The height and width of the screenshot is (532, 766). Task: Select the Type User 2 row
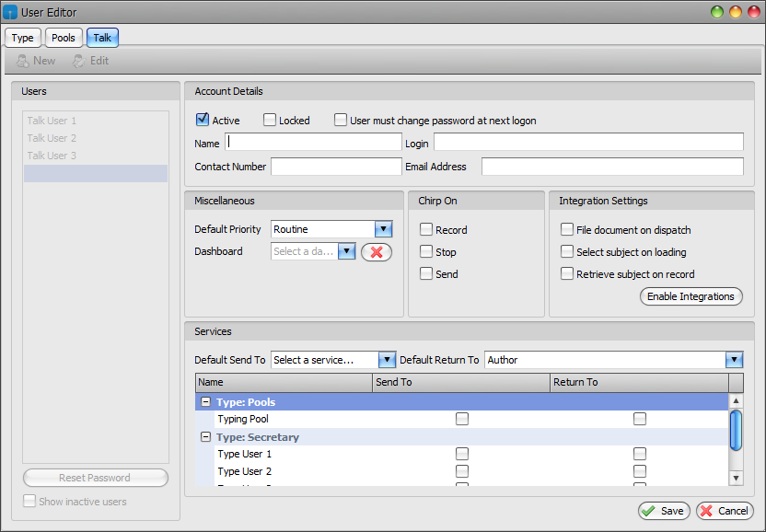pos(461,472)
